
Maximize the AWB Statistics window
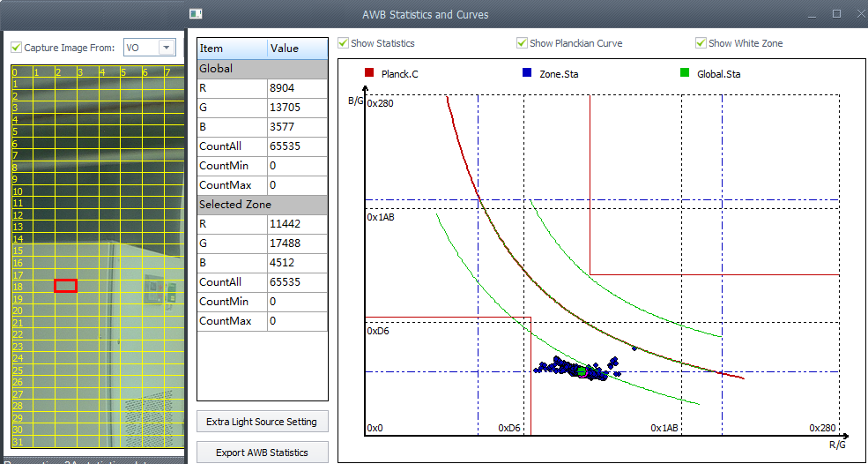point(836,14)
